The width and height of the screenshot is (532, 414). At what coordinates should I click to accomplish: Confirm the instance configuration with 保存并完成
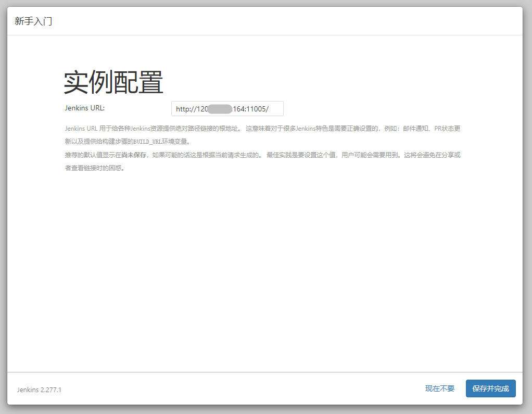[x=490, y=388]
